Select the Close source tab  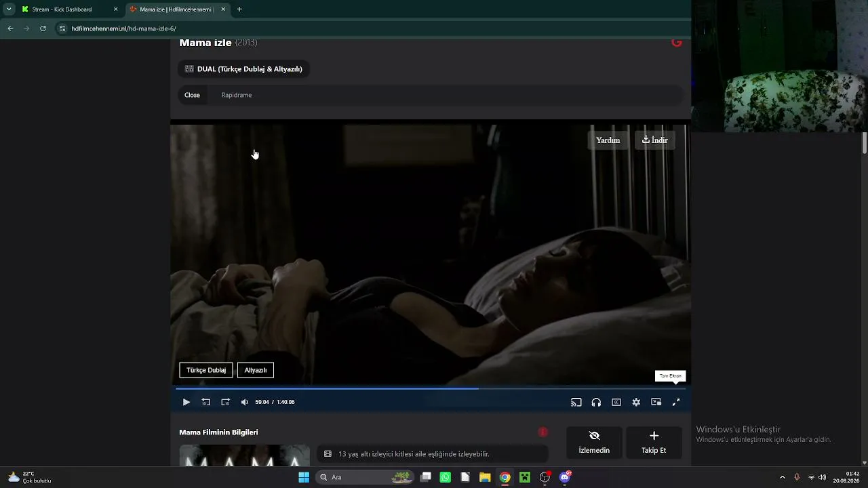(193, 95)
